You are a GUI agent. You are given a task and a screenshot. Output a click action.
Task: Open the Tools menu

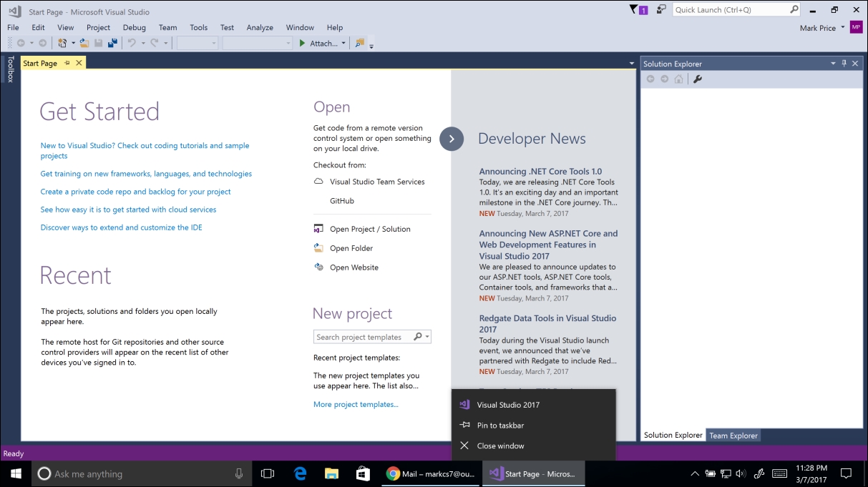click(x=199, y=27)
